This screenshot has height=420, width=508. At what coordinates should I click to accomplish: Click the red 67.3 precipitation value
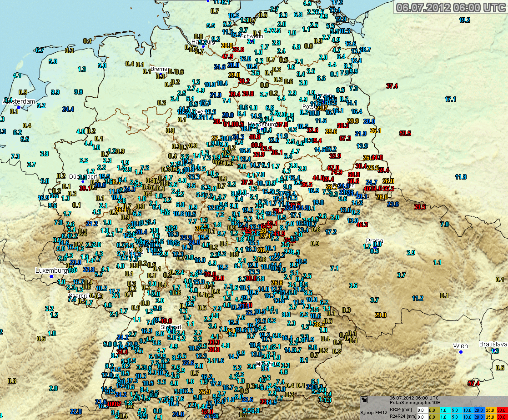point(345,138)
